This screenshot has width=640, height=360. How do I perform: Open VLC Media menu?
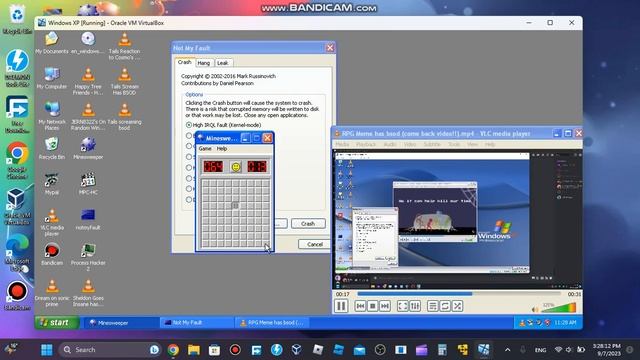342,144
